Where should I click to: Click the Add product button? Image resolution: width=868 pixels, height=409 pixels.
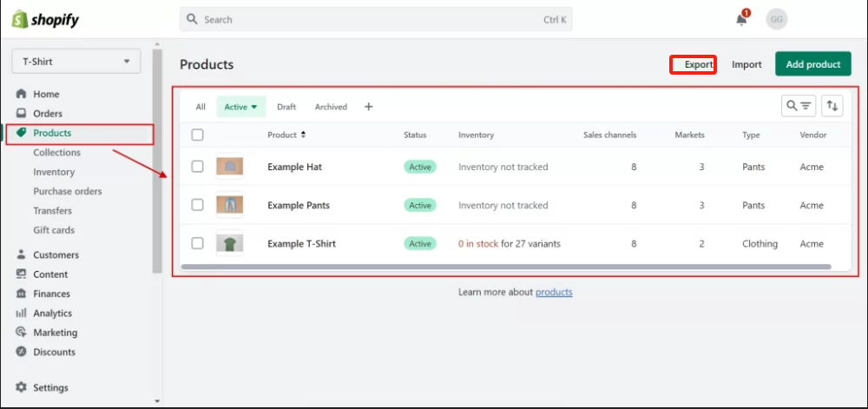coord(813,64)
